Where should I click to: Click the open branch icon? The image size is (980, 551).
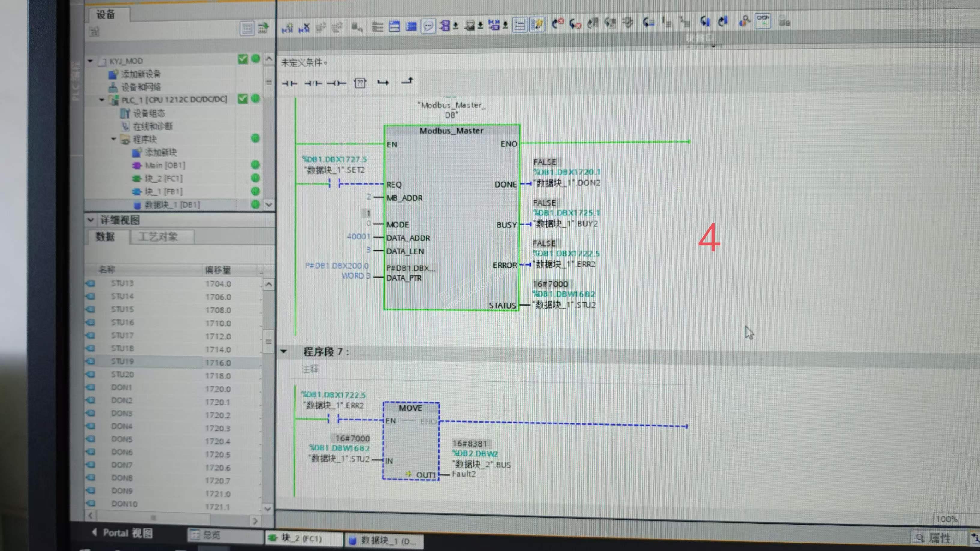click(383, 83)
